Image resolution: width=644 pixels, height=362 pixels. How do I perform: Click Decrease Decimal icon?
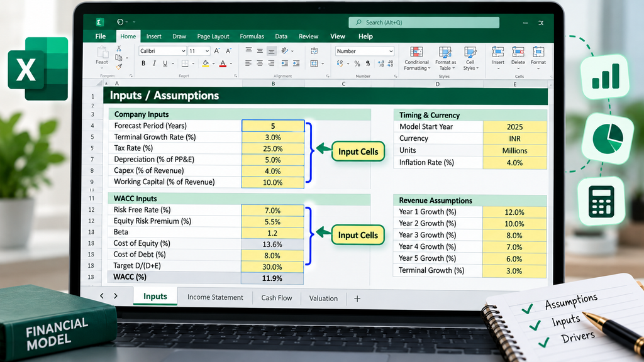[390, 63]
